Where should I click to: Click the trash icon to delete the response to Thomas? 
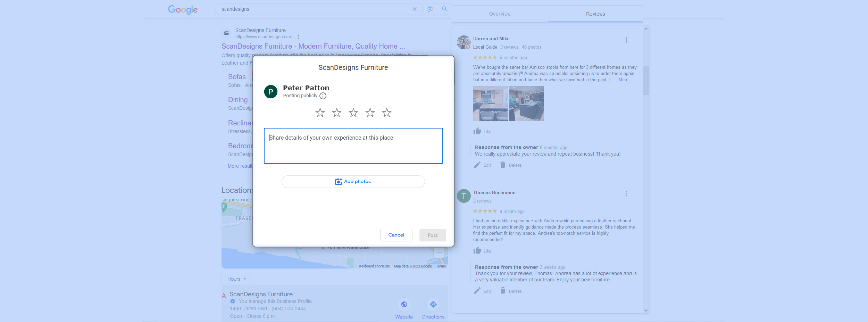pyautogui.click(x=502, y=291)
